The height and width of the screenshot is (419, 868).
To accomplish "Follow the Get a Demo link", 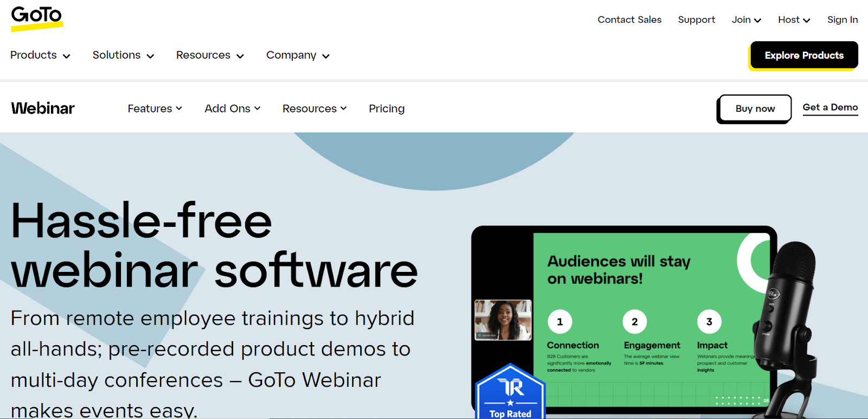I will point(830,108).
